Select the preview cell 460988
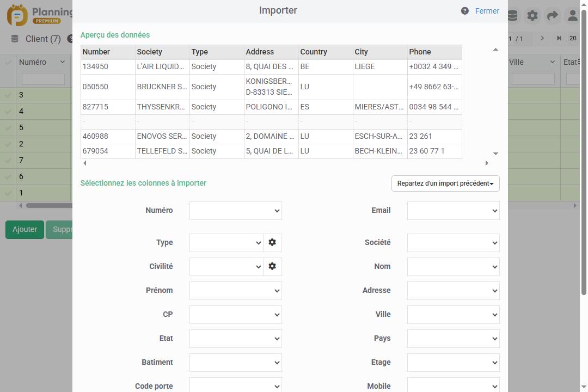This screenshot has width=588, height=392. pyautogui.click(x=108, y=137)
